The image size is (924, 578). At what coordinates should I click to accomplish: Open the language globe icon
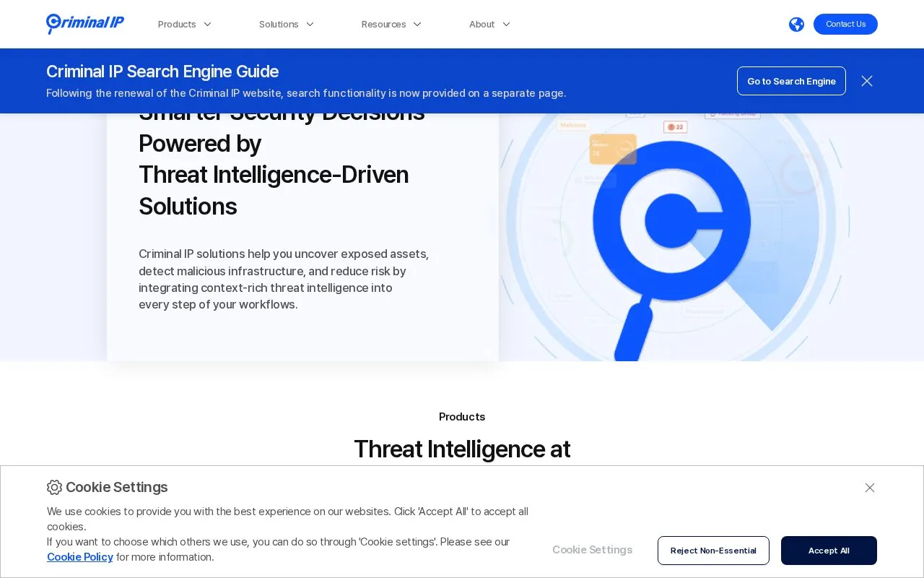click(x=796, y=25)
